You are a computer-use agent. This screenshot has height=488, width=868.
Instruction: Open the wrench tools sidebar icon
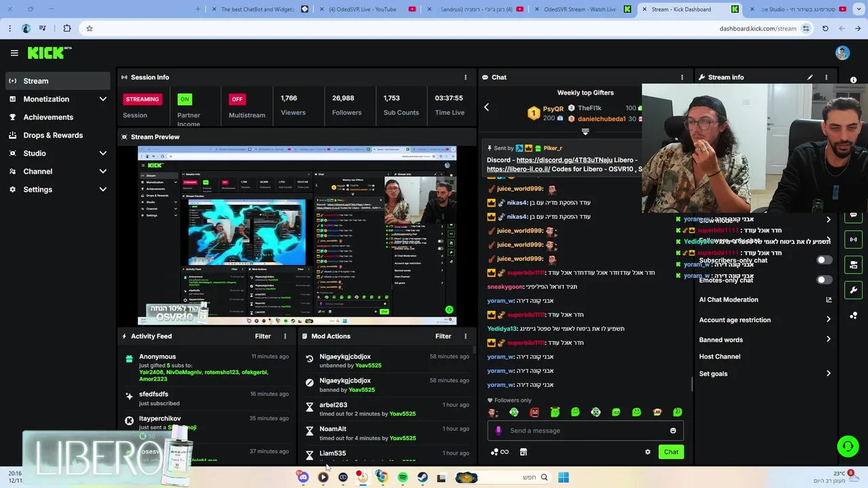point(853,290)
